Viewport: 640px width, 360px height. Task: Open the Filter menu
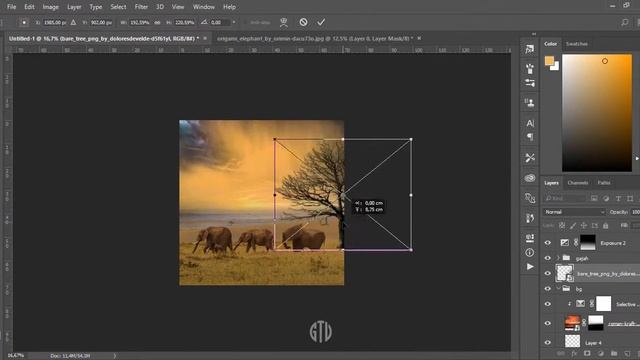[x=141, y=7]
